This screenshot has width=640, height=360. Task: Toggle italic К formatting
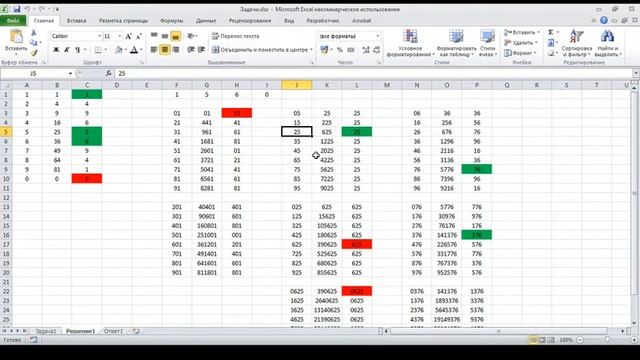[67, 50]
